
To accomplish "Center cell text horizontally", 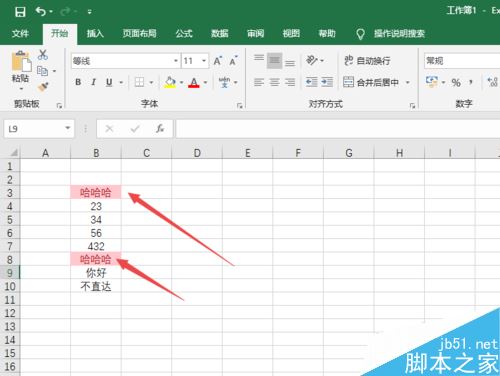I will 274,82.
